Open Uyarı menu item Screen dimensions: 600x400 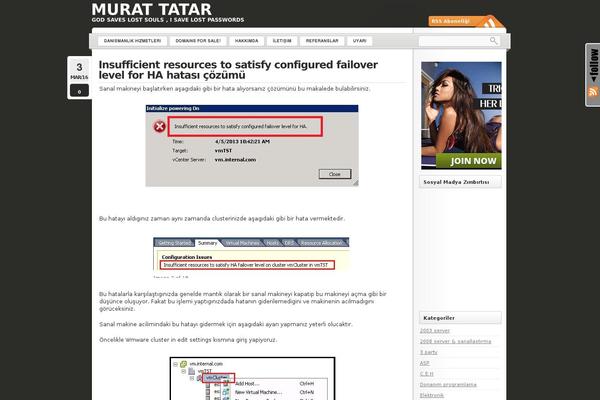tap(359, 41)
